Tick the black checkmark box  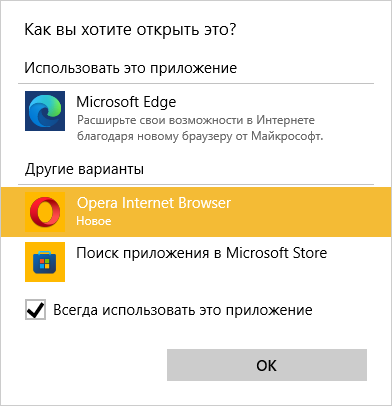click(35, 310)
